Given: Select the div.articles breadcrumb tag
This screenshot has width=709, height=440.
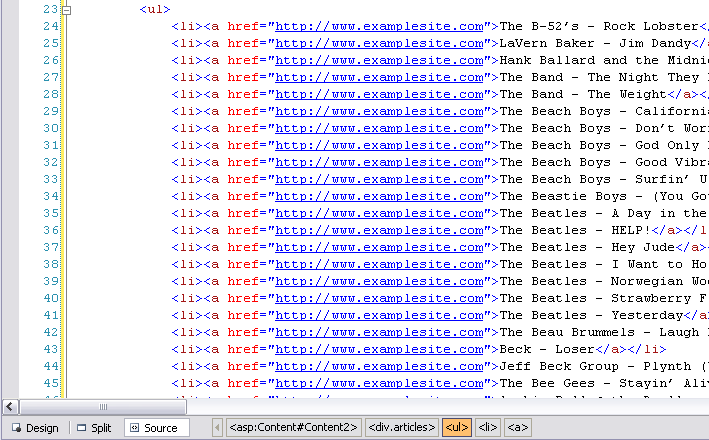Looking at the screenshot, I should coord(402,427).
